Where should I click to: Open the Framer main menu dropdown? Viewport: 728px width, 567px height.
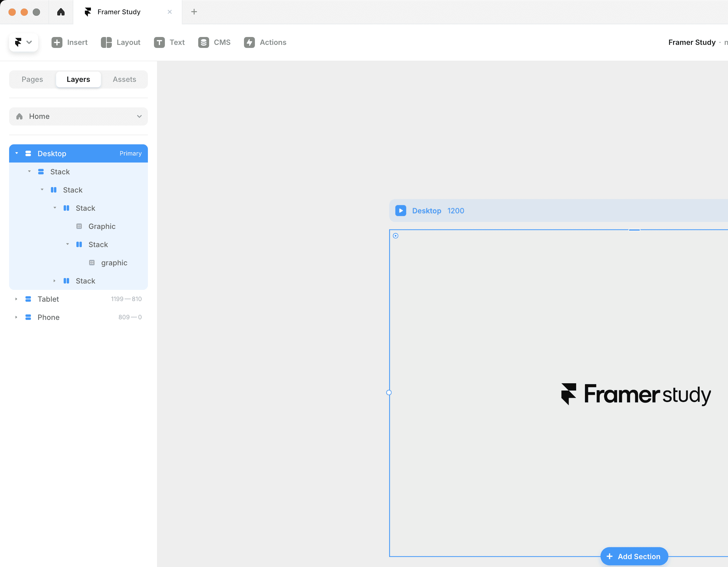pyautogui.click(x=23, y=42)
